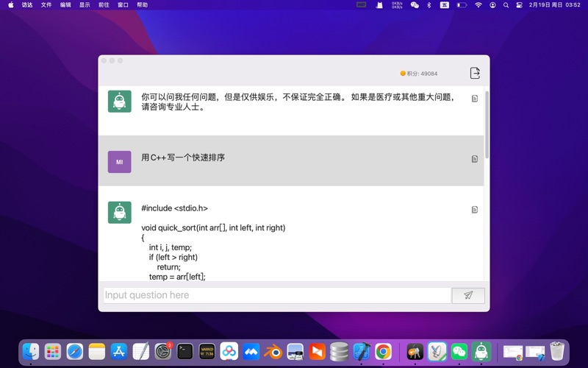
Task: Click the network speed 0KB/s indicator in the menu bar
Action: point(397,5)
